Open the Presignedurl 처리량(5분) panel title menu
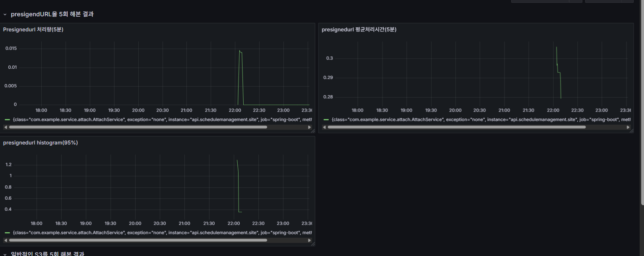 (33, 29)
